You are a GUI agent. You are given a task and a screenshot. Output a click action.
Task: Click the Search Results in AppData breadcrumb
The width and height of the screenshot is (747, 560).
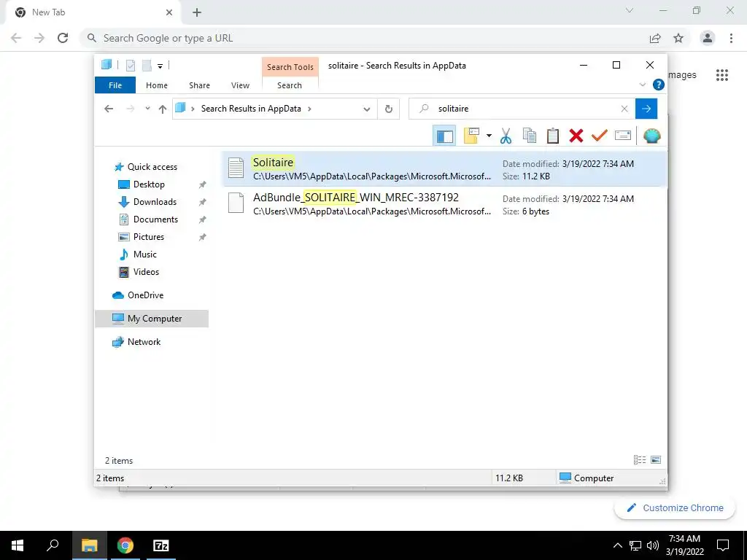coord(251,109)
